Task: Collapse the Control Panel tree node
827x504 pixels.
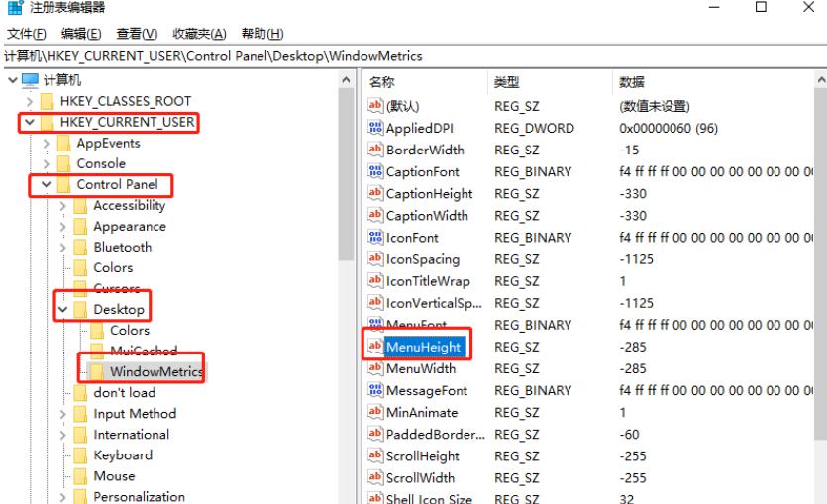Action: coord(46,185)
